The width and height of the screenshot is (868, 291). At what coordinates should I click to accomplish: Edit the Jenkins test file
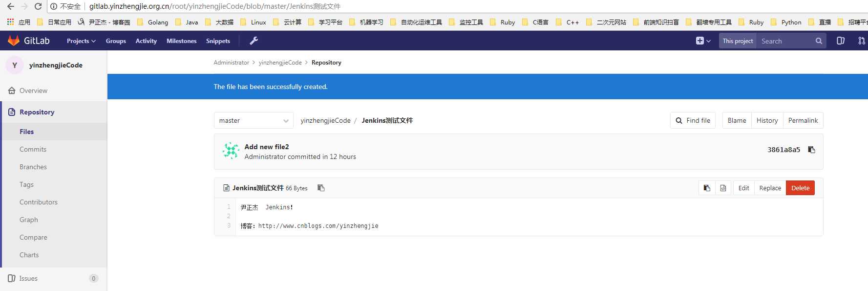pos(743,188)
